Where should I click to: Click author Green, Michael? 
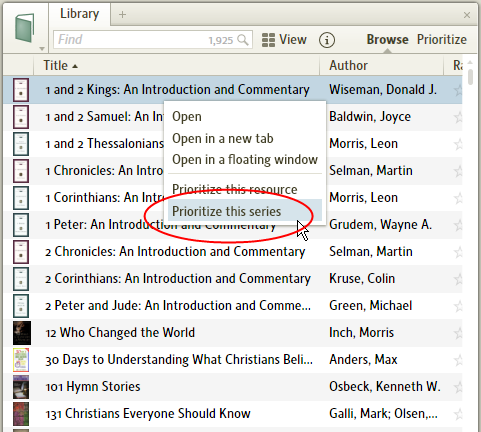(371, 306)
